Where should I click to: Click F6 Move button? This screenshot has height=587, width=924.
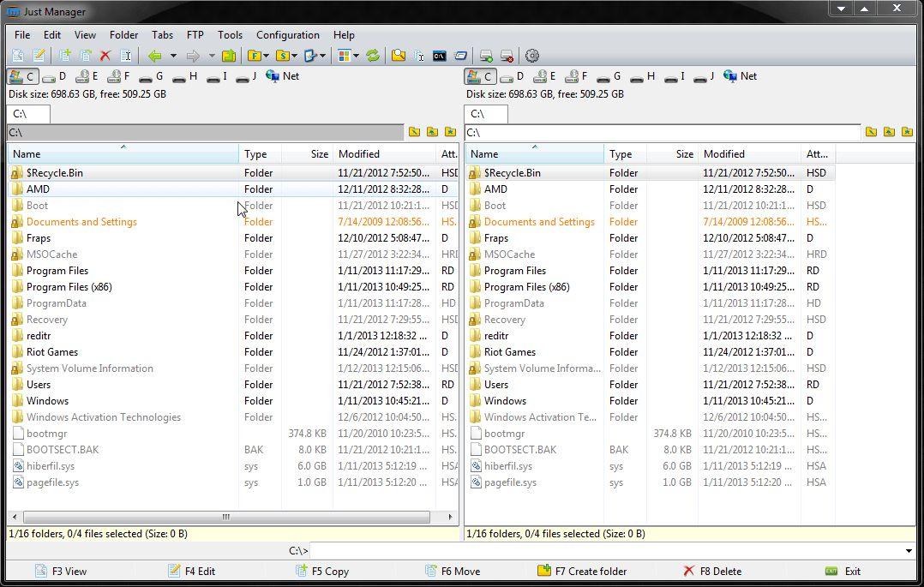coord(453,571)
